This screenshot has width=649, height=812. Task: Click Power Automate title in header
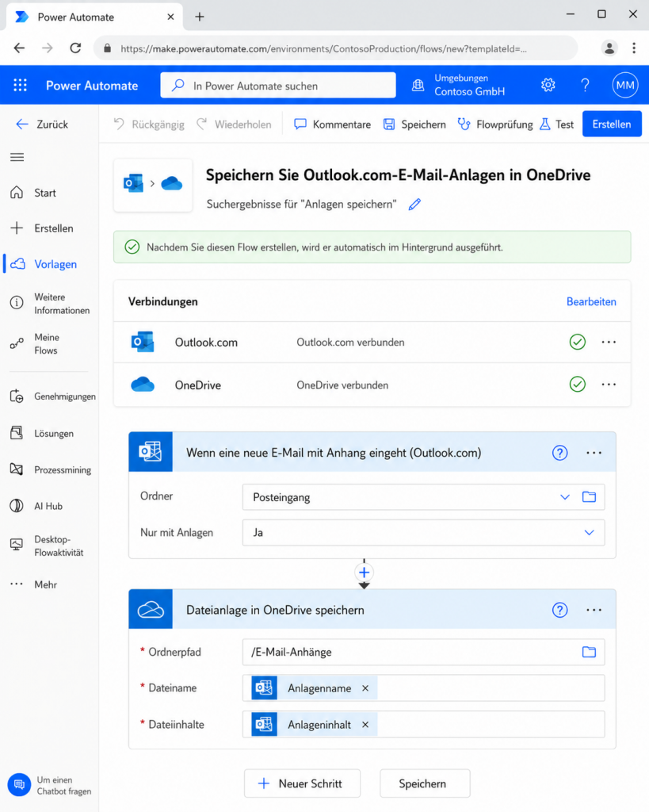pos(92,86)
